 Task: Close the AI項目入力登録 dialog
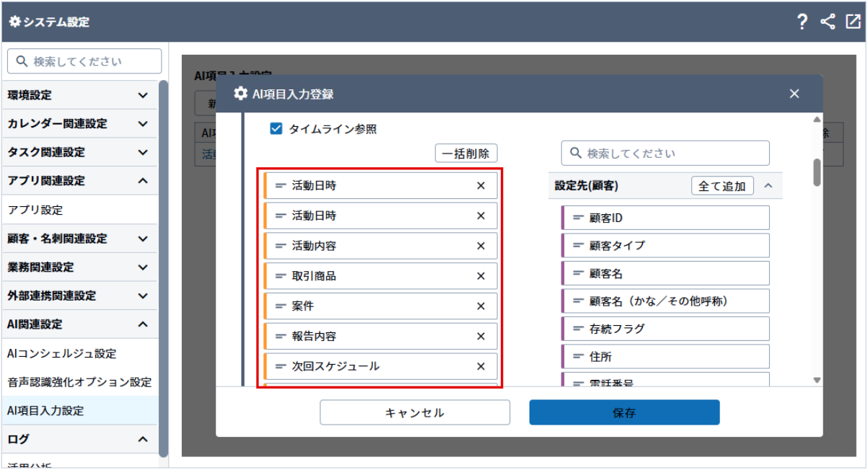coord(794,94)
